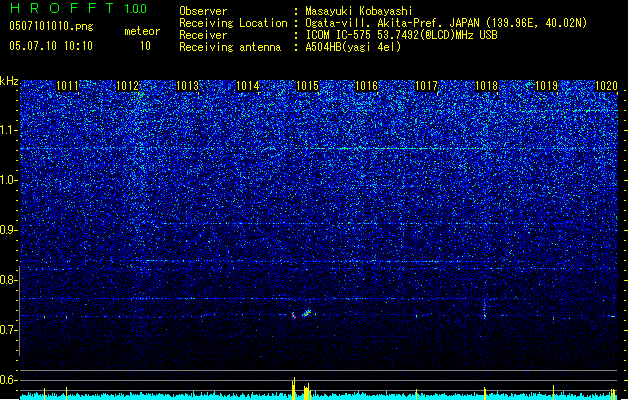Click the 0.6 kHz axis label
This screenshot has width=629, height=400.
click(x=9, y=380)
